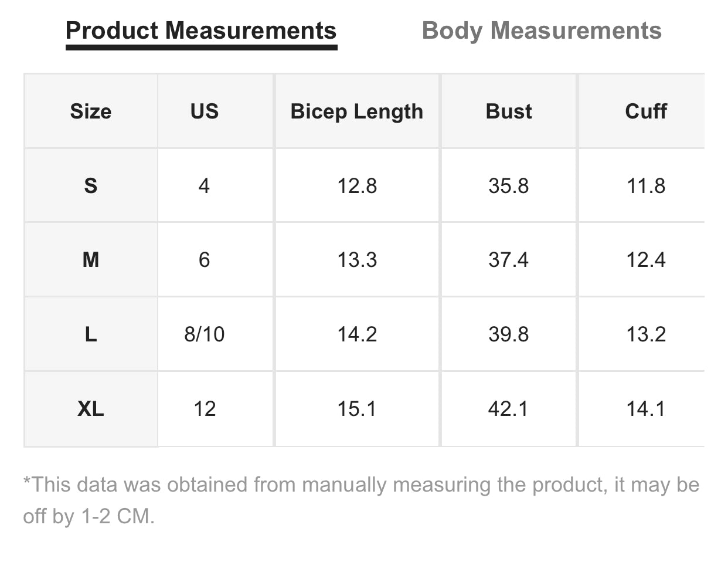
Task: Click the 11.8 cuff value cell
Action: point(646,186)
